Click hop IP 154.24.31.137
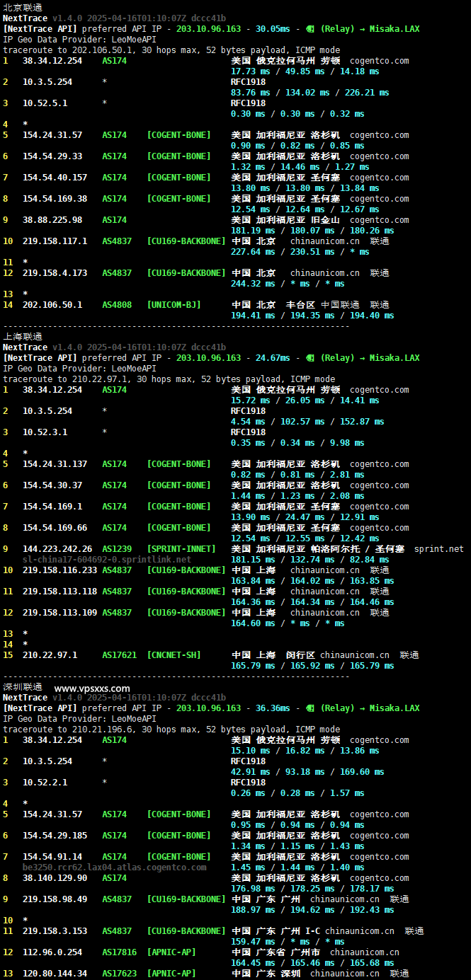 (x=55, y=464)
